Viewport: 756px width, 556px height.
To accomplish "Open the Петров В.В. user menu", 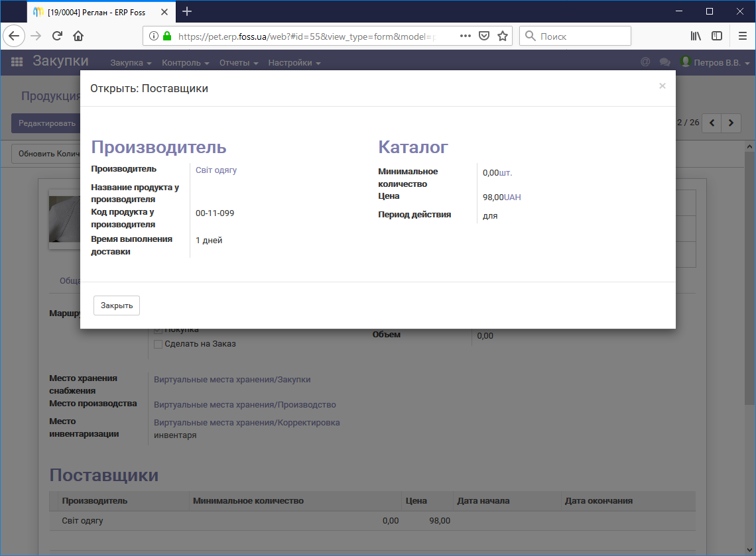I will point(715,62).
